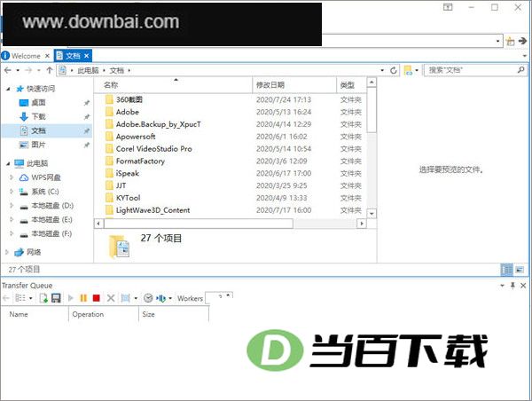The height and width of the screenshot is (401, 532).
Task: Sort by 名称 column header
Action: [173, 85]
